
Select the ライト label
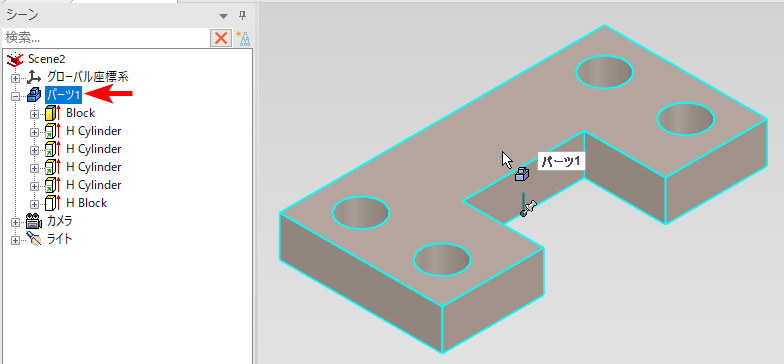click(60, 239)
